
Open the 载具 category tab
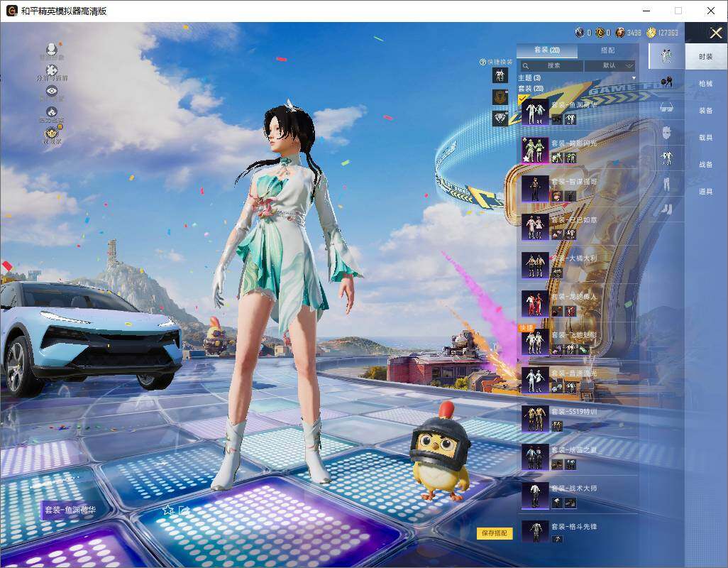point(706,138)
